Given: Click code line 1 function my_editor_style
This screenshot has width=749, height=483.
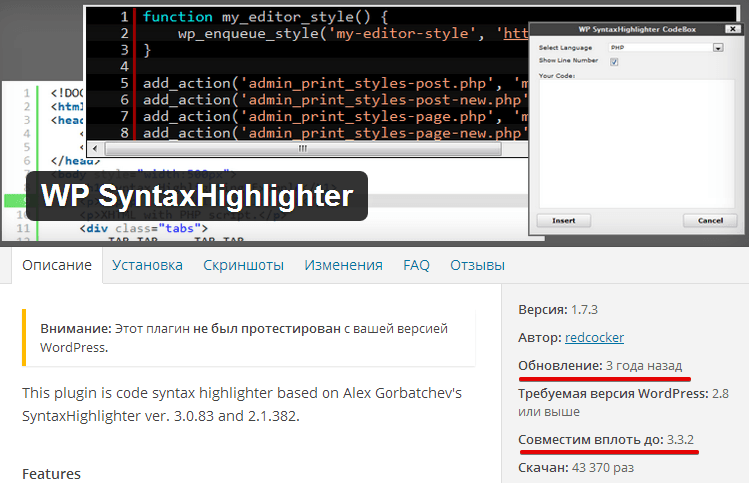Looking at the screenshot, I should tap(265, 17).
